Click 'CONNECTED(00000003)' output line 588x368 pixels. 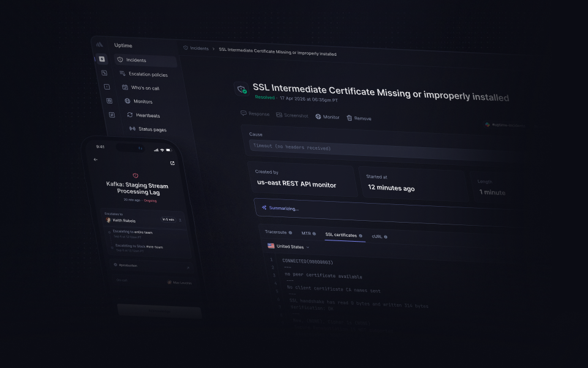307,261
